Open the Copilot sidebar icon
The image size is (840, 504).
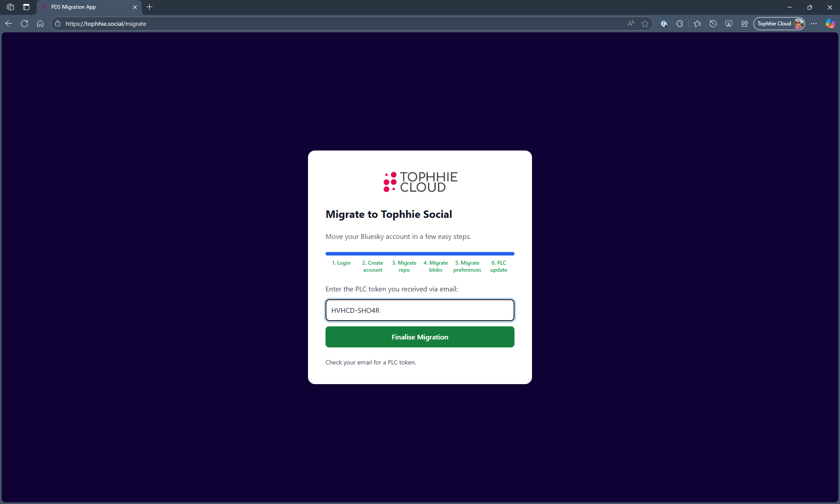pyautogui.click(x=830, y=24)
